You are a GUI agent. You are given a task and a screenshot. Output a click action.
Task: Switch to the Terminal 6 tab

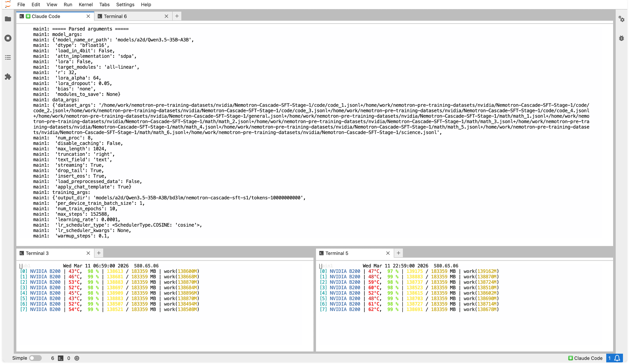[x=115, y=16]
